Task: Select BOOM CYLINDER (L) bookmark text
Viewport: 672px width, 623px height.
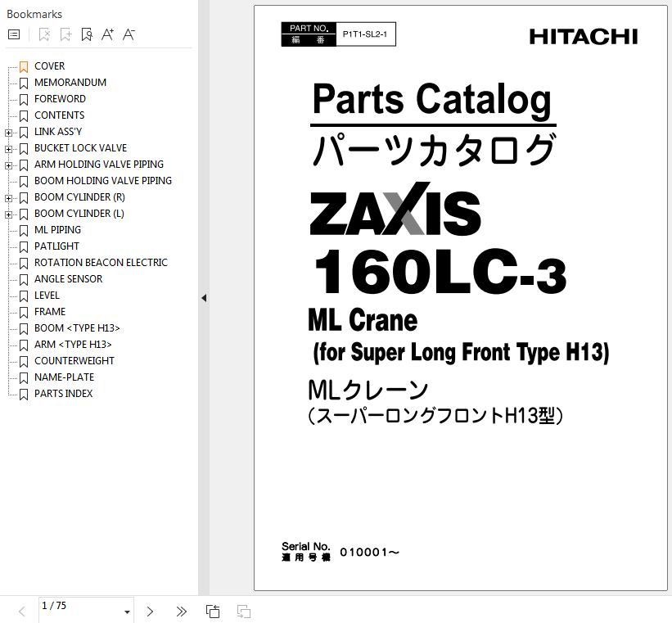Action: click(79, 214)
